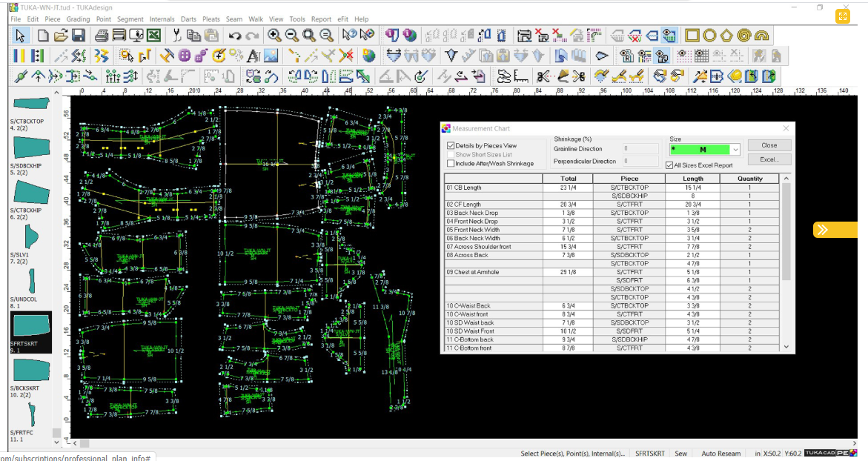868x461 pixels.
Task: Click the Measurement Chart vertical scrollbar
Action: 786,230
